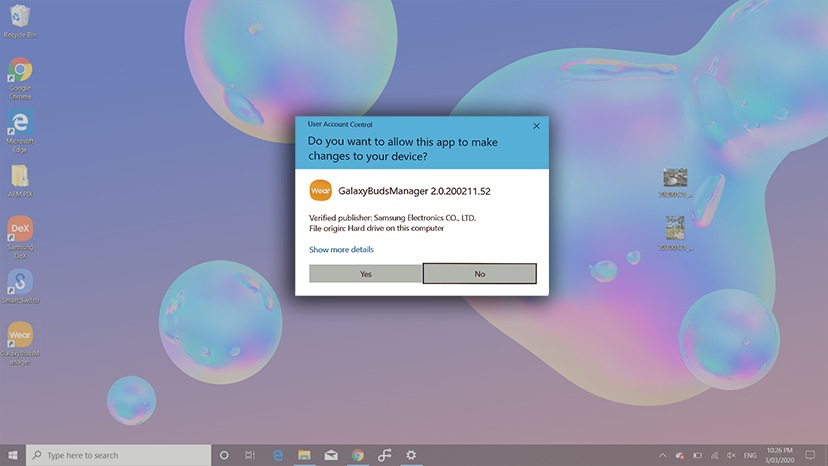The width and height of the screenshot is (828, 466).
Task: Change the ENG input language indicator
Action: pyautogui.click(x=750, y=455)
